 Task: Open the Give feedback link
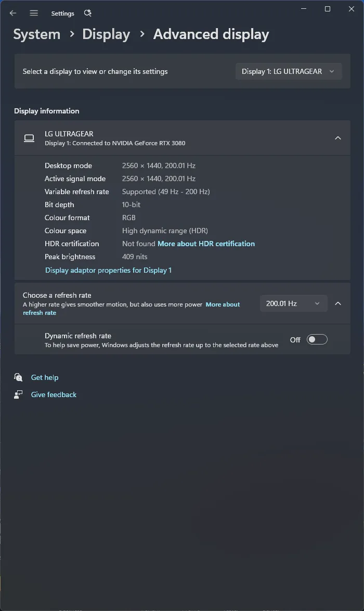[x=54, y=394]
